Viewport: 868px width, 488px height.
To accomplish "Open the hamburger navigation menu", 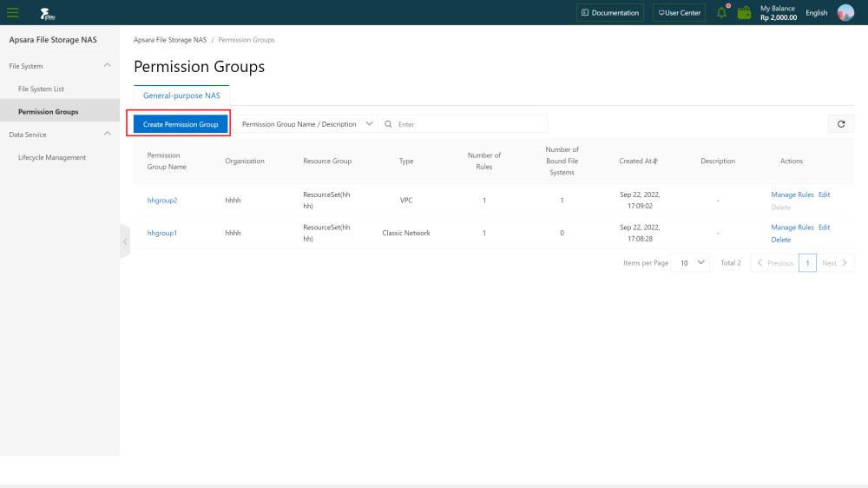I will tap(13, 12).
